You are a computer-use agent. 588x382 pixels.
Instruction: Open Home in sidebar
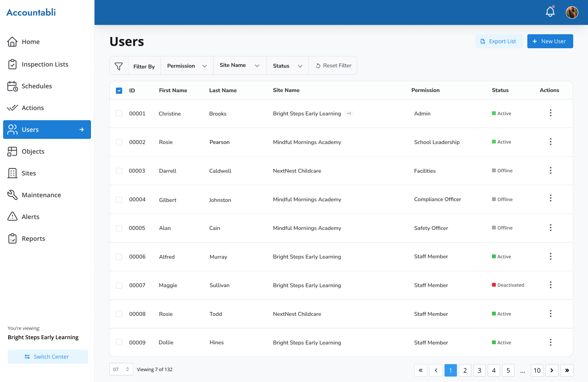point(47,42)
